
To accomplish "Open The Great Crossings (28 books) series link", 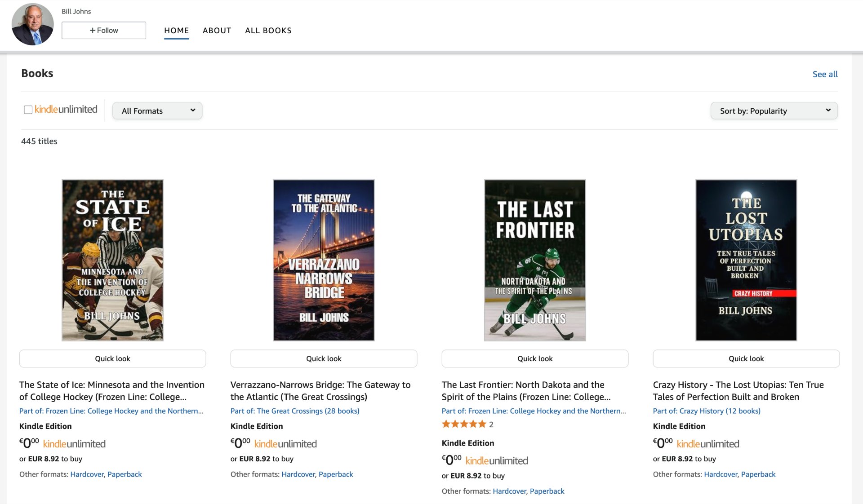I will (x=295, y=411).
